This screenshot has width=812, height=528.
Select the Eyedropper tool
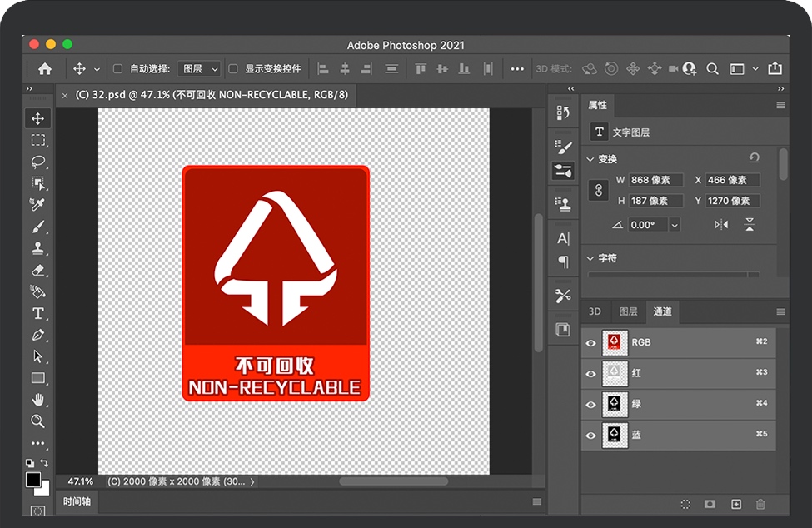point(38,205)
